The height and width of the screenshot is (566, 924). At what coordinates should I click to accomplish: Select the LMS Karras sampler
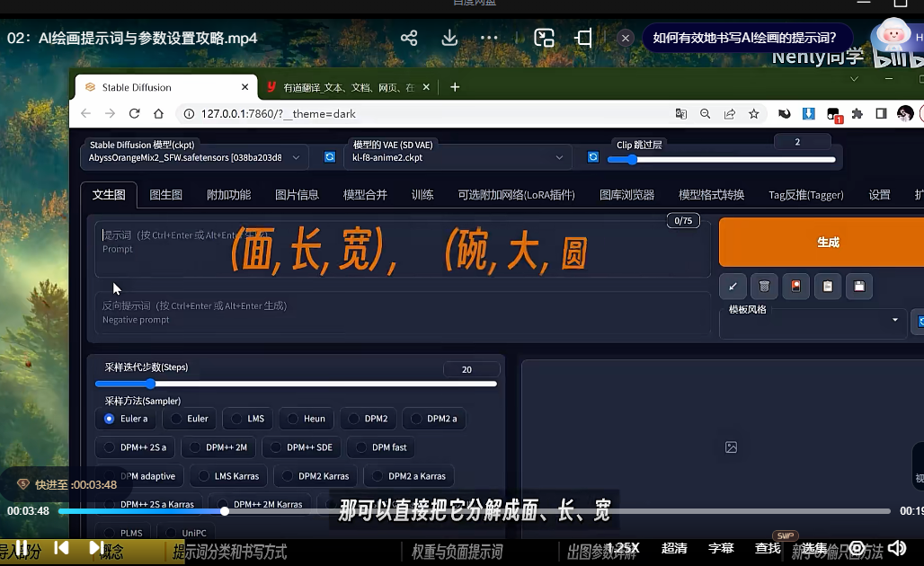(x=229, y=476)
